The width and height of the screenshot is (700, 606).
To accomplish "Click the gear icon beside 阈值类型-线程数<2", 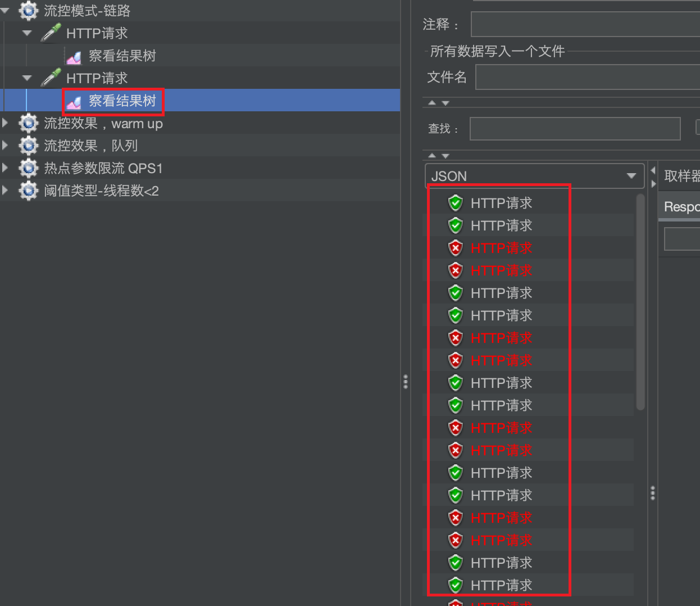I will (28, 191).
